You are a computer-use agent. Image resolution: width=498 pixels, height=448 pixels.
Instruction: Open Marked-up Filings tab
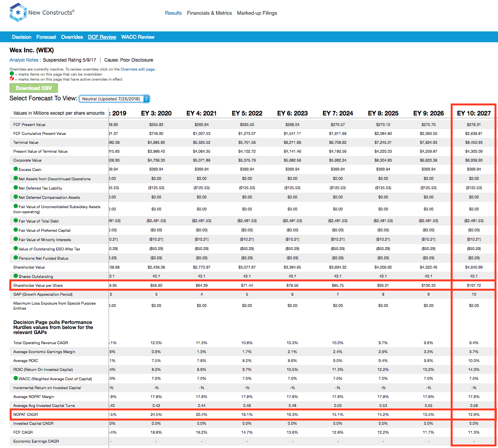click(257, 13)
